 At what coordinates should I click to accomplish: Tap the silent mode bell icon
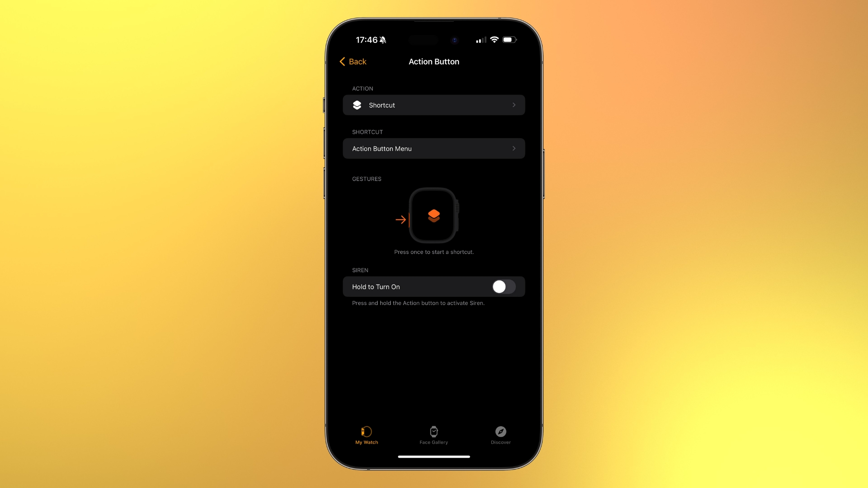tap(383, 39)
